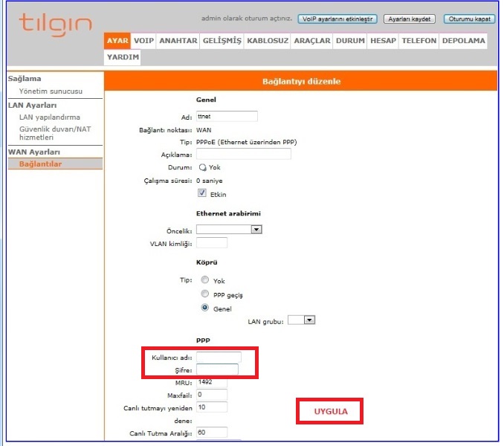The height and width of the screenshot is (446, 504).
Task: Select the PPP geçiş radio option
Action: pyautogui.click(x=204, y=294)
